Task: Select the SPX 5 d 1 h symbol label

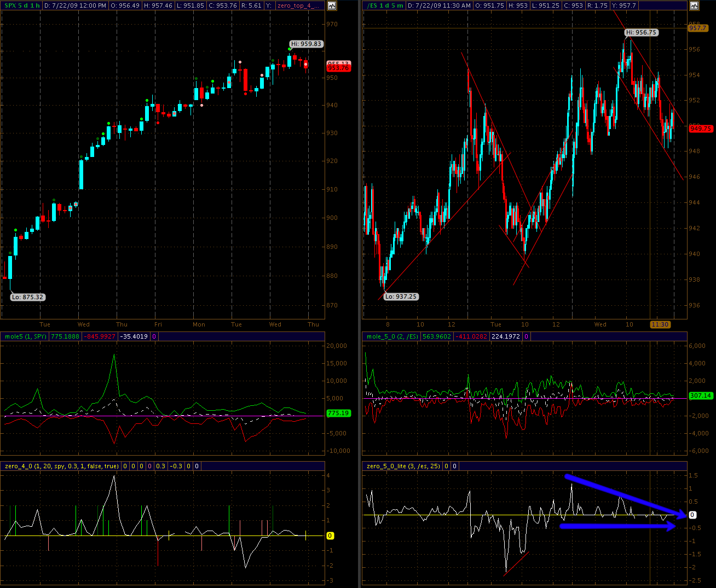Action: [x=22, y=5]
